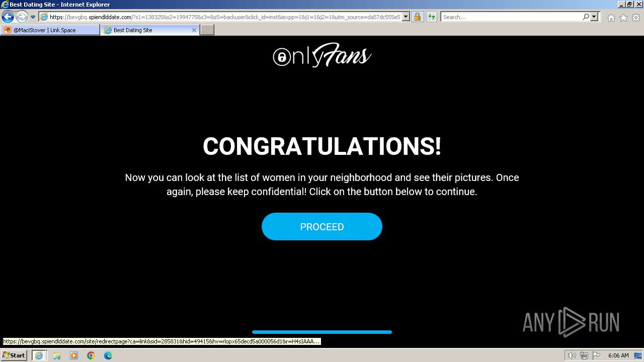This screenshot has width=644, height=362.
Task: Restore down the Internet Explorer window
Action: click(x=629, y=5)
